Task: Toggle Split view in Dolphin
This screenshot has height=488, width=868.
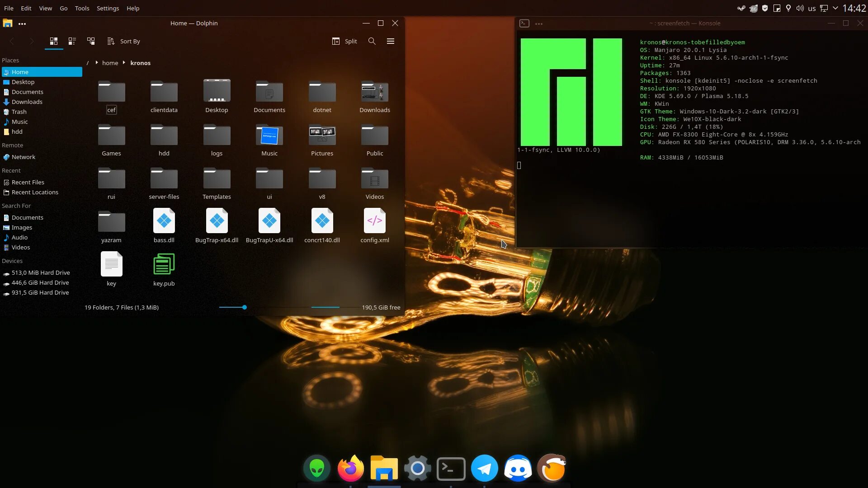Action: pyautogui.click(x=344, y=41)
